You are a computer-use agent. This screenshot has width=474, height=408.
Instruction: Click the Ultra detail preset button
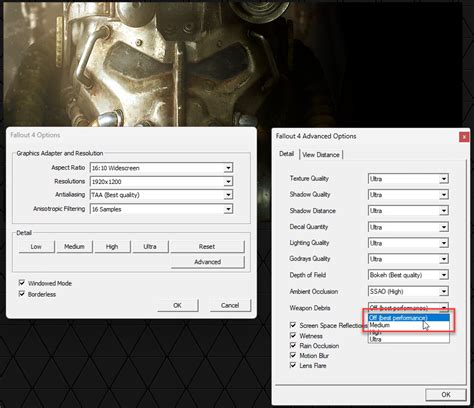coord(150,247)
